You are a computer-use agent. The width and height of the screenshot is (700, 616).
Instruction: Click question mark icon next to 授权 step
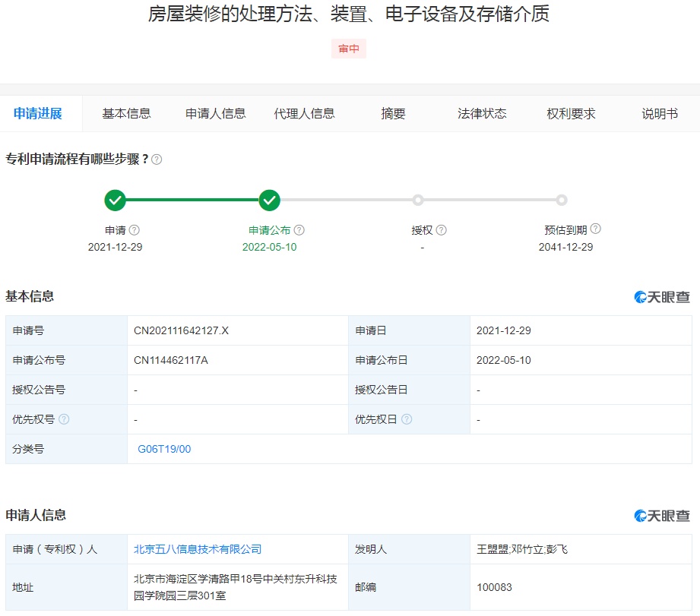[x=441, y=229]
